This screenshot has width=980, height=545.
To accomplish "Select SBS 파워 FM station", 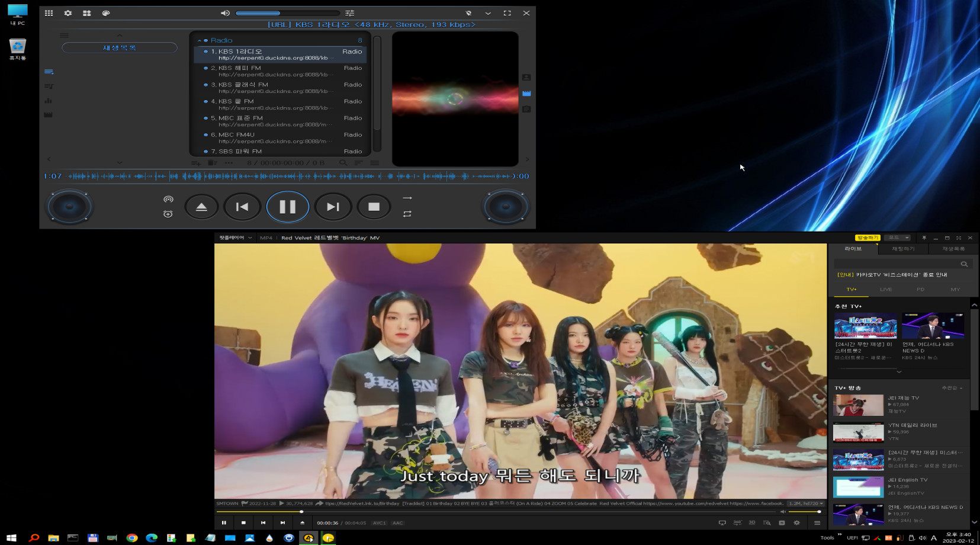I will click(280, 151).
